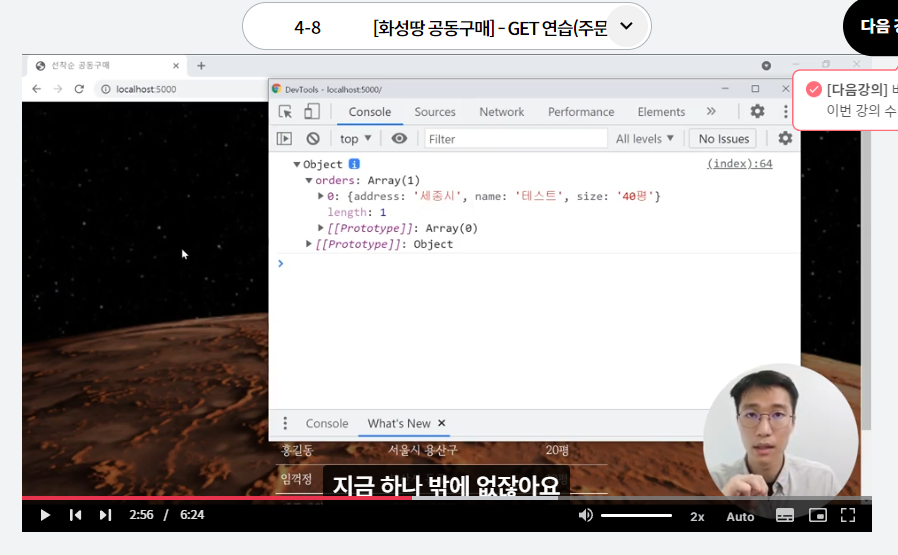Switch to the Performance tab
Image resolution: width=898 pixels, height=555 pixels.
(x=581, y=112)
